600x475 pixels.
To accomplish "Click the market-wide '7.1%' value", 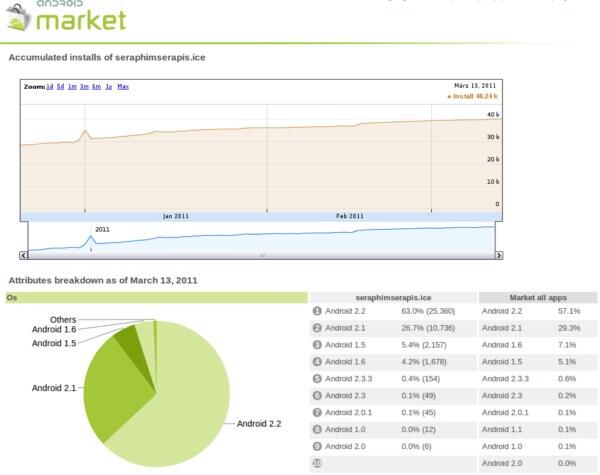I will (567, 345).
